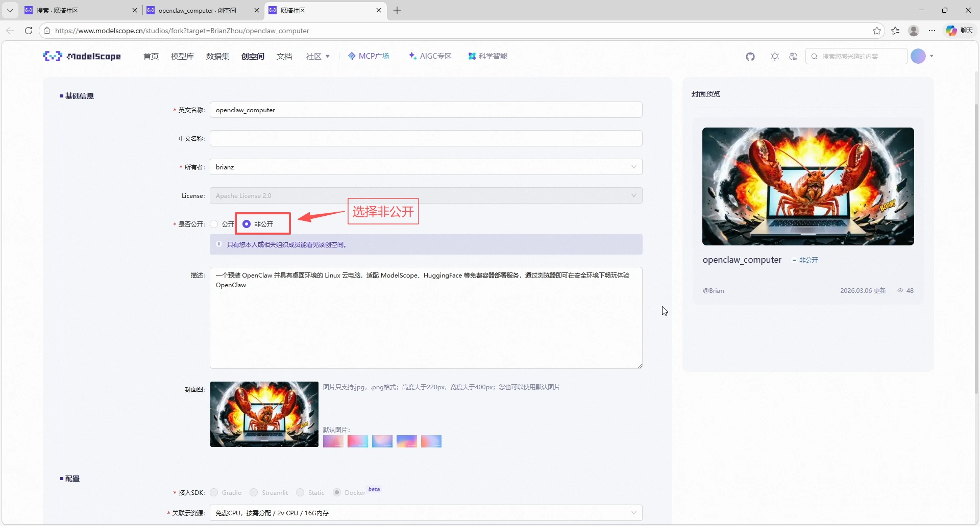
Task: Choose the Static SDK radio option
Action: click(x=300, y=492)
